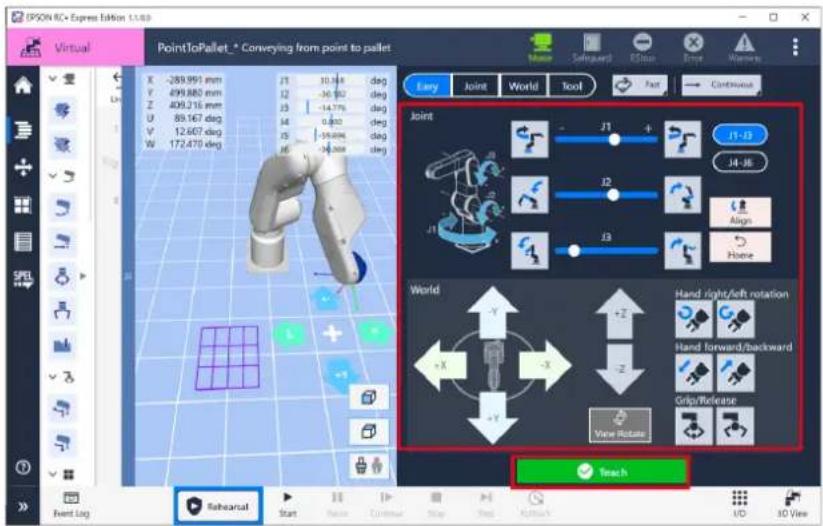Open the SPEL editor sidebar icon
Image resolution: width=823 pixels, height=526 pixels.
(23, 279)
